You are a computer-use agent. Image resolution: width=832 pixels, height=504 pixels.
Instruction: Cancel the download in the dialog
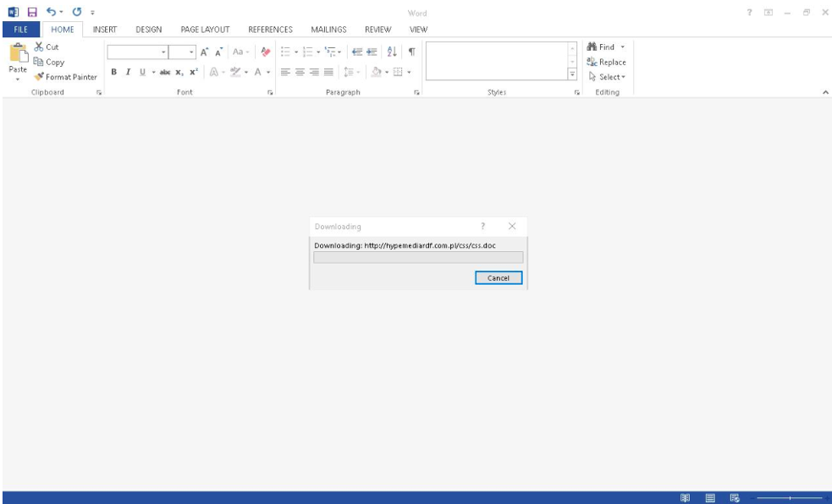point(499,277)
